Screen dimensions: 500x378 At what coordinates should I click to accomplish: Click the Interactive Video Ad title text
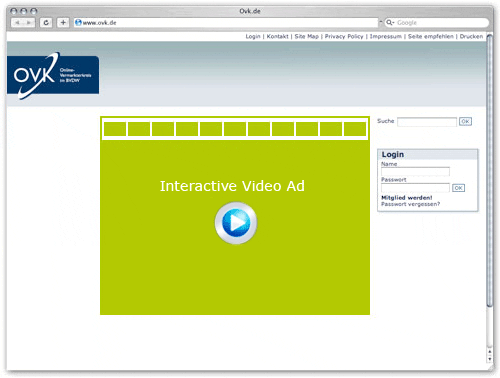(232, 186)
